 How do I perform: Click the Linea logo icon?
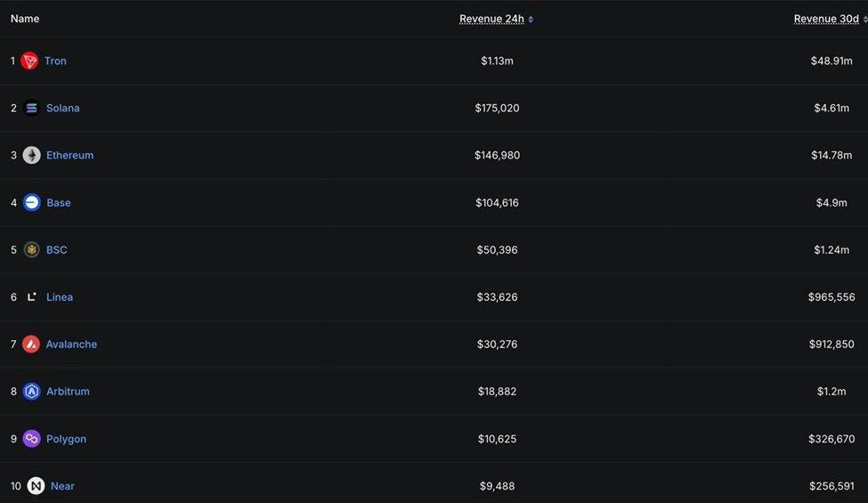pyautogui.click(x=31, y=297)
